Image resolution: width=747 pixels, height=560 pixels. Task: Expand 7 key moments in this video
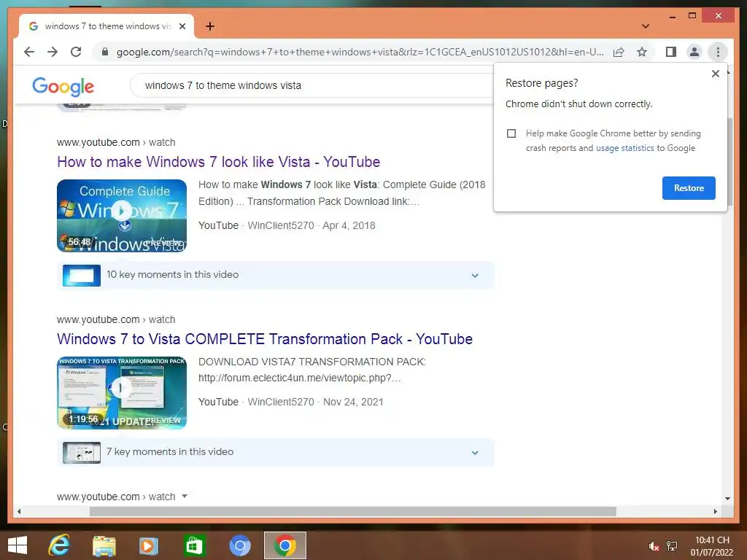pos(275,452)
